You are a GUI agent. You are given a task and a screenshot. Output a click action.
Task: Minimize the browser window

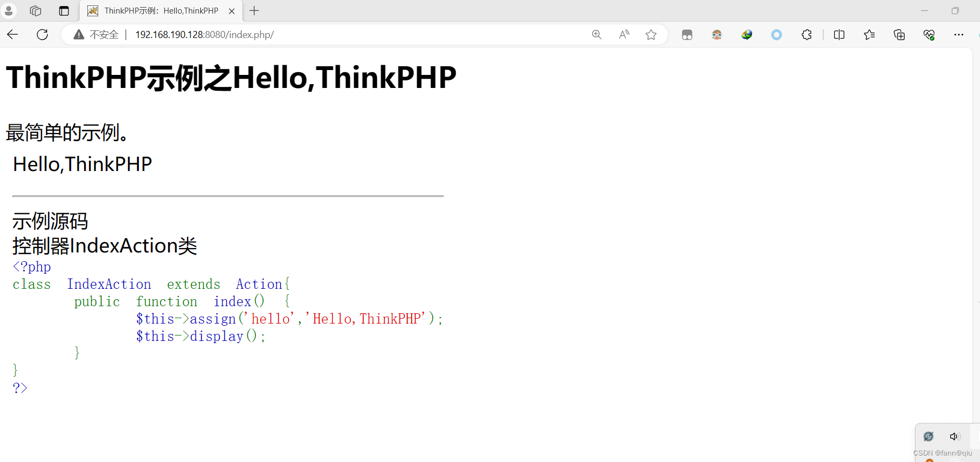(x=924, y=11)
